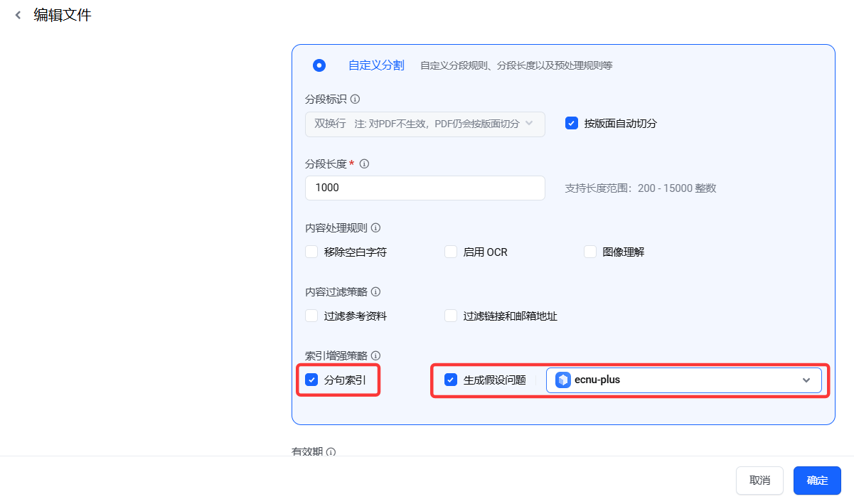Open the 双换行 segment identifier dropdown

pyautogui.click(x=425, y=124)
